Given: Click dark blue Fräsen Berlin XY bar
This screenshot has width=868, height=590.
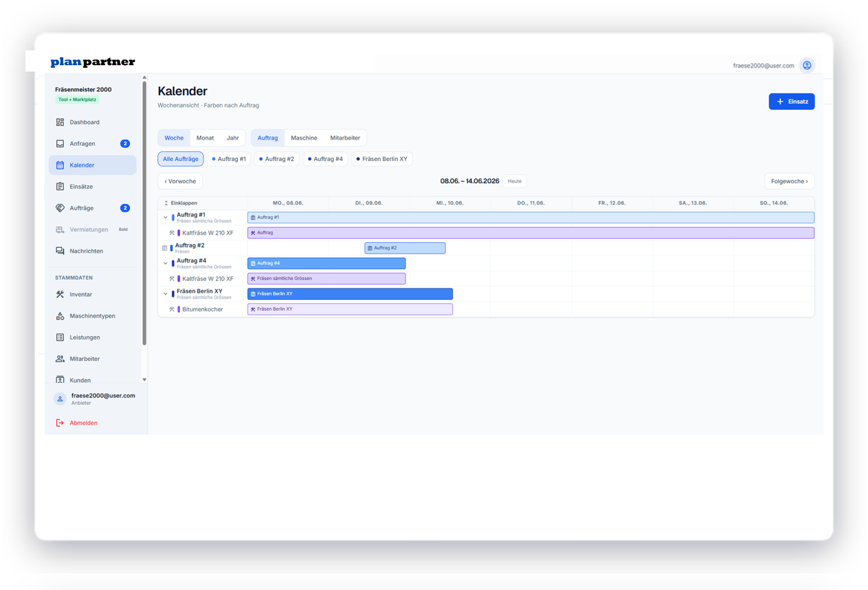Looking at the screenshot, I should (350, 294).
